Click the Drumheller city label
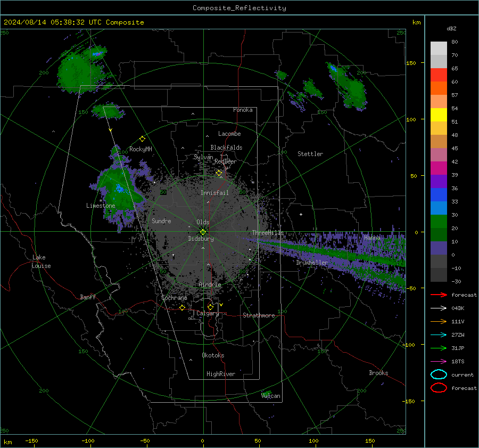Image resolution: width=479 pixels, height=448 pixels. 312,263
